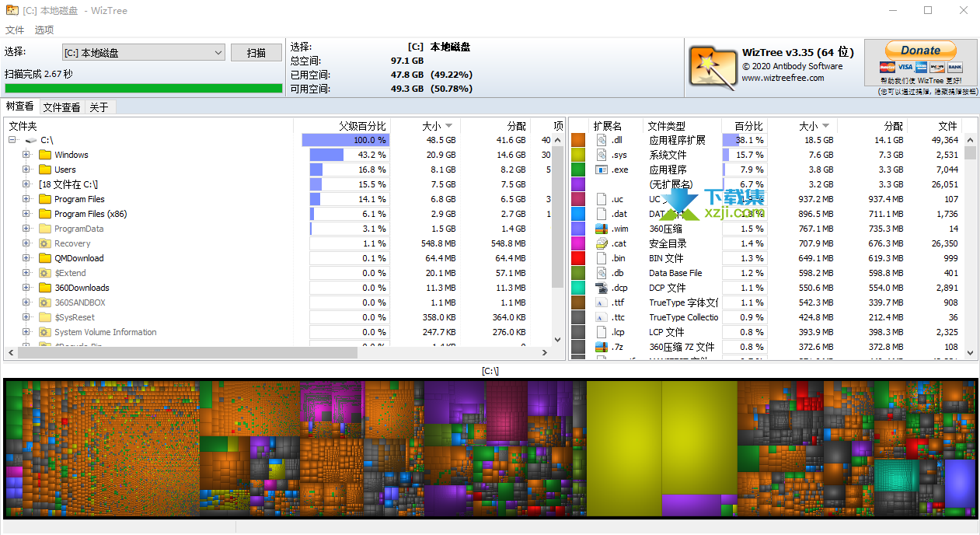Viewport: 980px width, 535px height.
Task: Click the Windows folder icon
Action: click(x=45, y=155)
